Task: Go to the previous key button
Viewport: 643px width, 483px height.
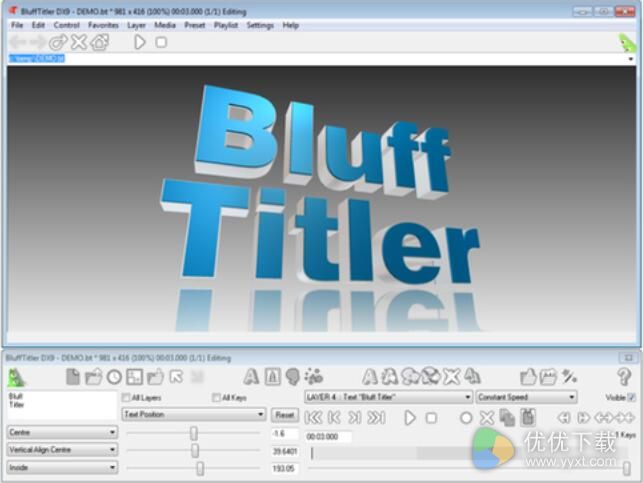Action: click(x=335, y=418)
